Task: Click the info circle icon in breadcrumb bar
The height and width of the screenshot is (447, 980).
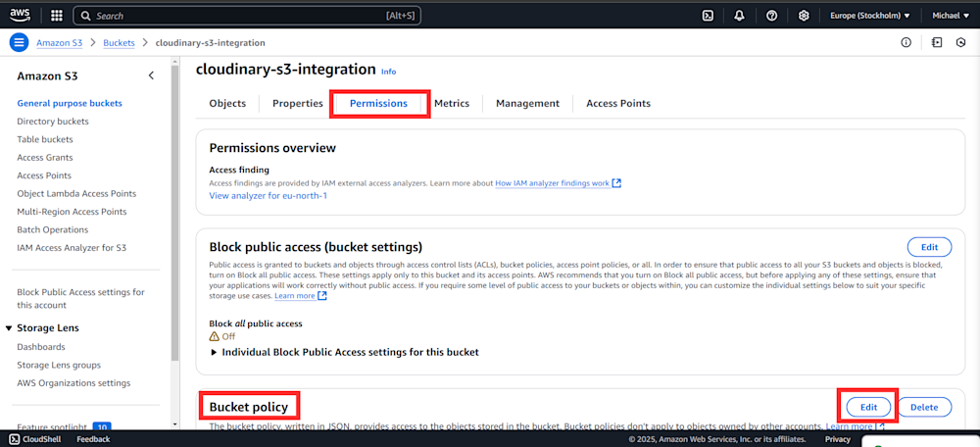Action: pos(906,42)
